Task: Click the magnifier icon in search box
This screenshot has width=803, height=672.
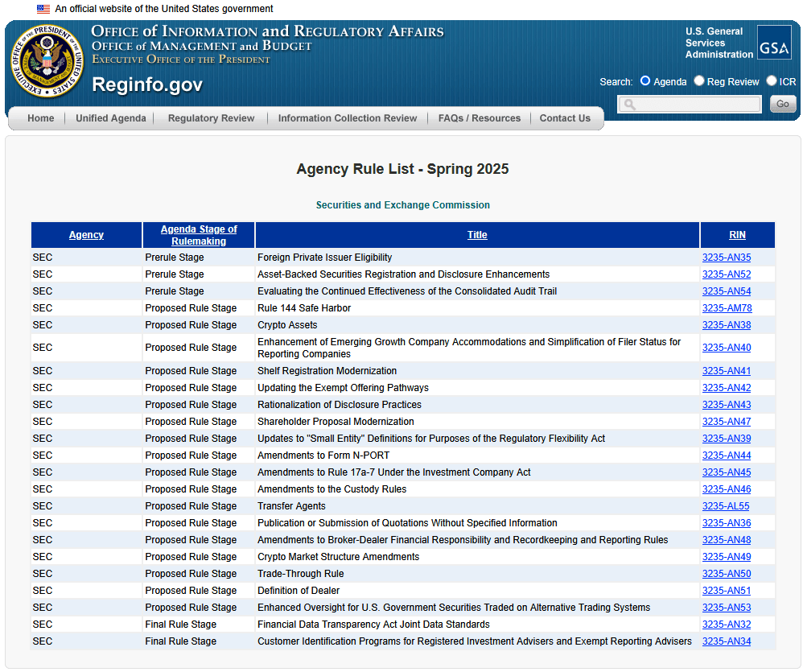Action: 630,105
